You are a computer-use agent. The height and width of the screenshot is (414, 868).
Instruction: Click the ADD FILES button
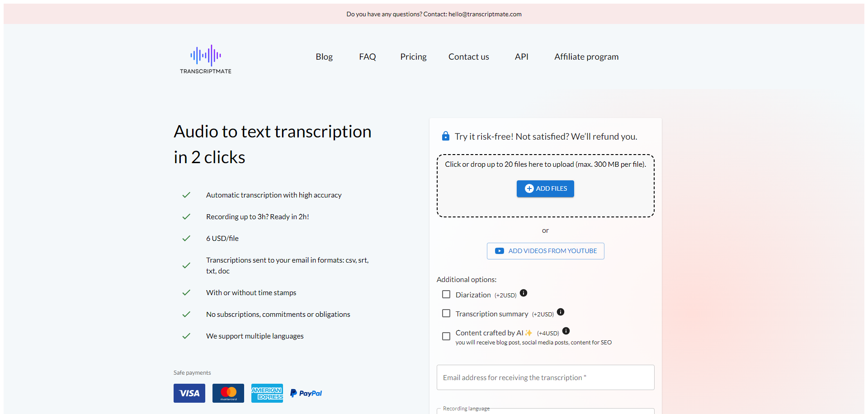546,188
